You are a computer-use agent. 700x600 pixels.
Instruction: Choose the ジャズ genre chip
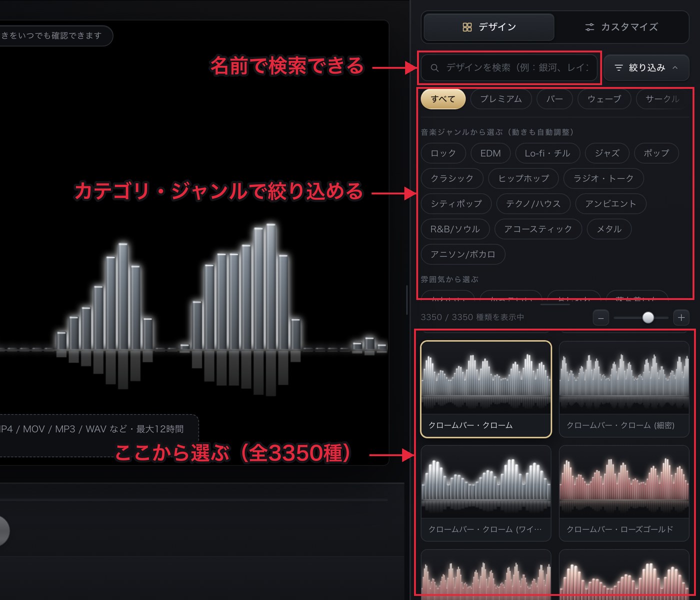click(607, 153)
